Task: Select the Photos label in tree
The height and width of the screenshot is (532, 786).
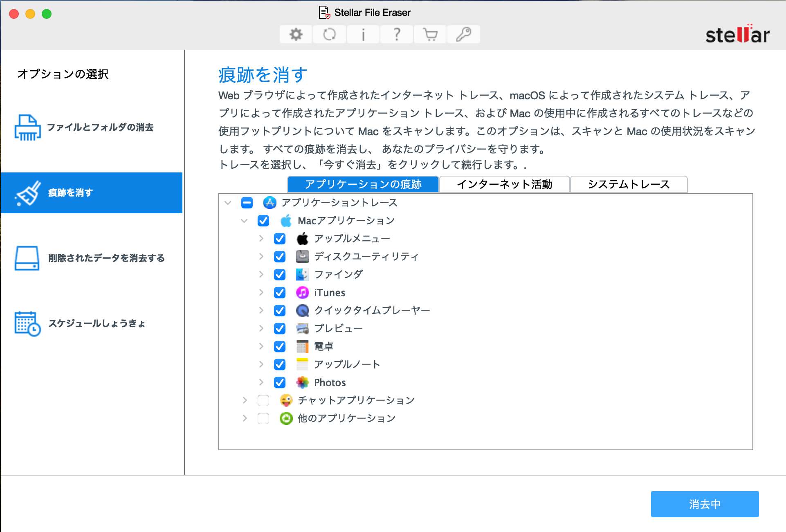Action: coord(330,382)
